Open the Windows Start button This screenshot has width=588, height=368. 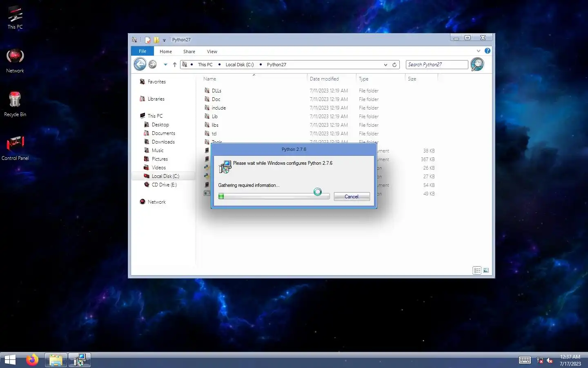click(x=10, y=360)
